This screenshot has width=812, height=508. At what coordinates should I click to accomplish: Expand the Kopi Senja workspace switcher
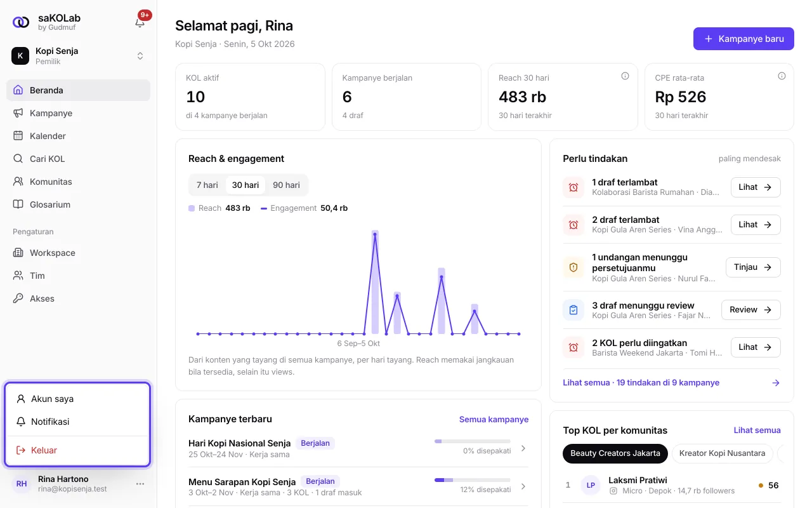[140, 56]
